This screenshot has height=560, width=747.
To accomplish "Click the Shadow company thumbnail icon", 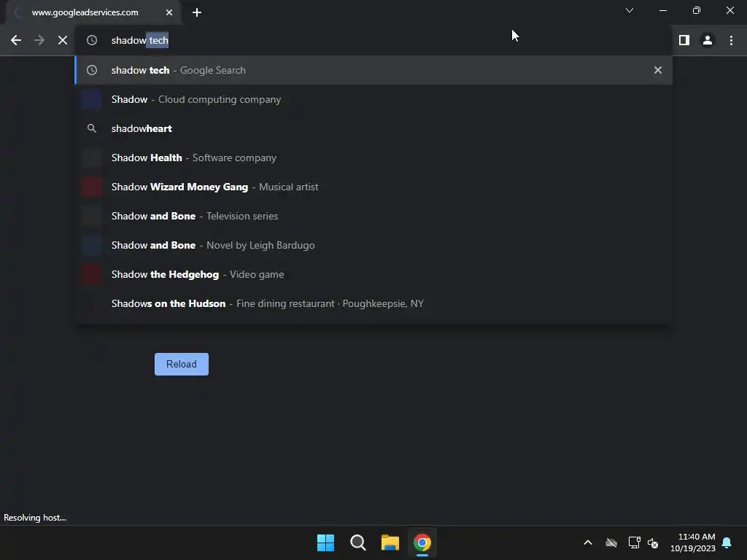I will 91,99.
